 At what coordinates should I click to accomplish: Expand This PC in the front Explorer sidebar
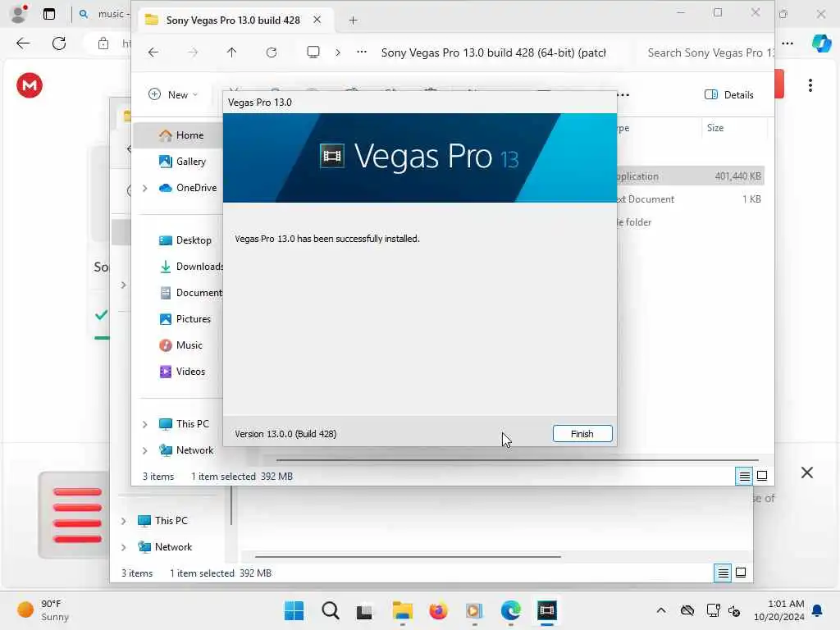[144, 424]
